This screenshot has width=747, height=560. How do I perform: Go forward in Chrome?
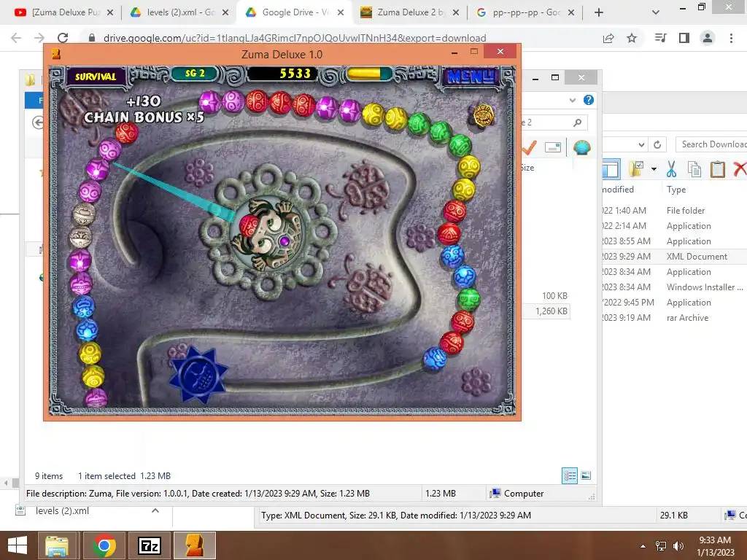(x=39, y=38)
